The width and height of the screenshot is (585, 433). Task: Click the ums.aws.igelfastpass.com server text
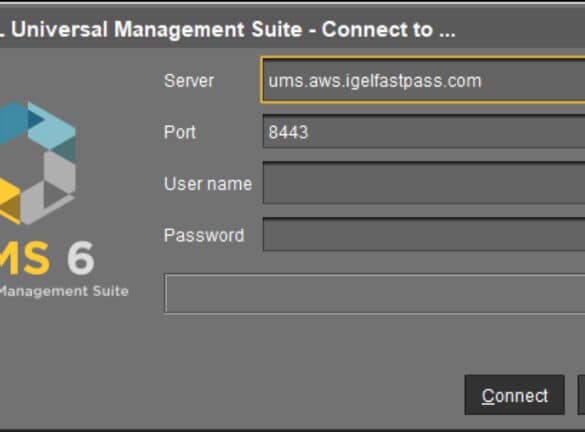tap(375, 81)
